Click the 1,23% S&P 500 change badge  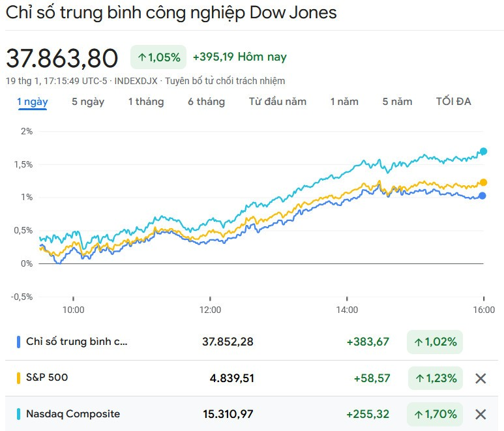[436, 378]
